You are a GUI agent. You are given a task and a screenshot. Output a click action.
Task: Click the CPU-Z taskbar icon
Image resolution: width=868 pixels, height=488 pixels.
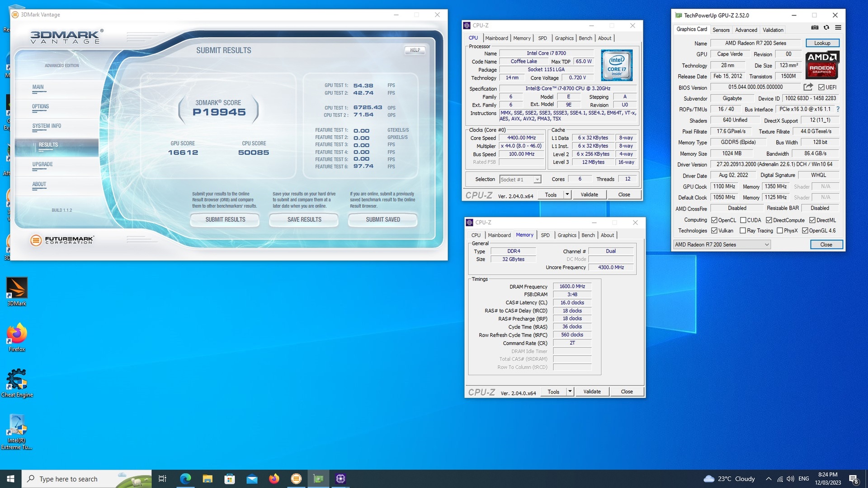pos(341,479)
